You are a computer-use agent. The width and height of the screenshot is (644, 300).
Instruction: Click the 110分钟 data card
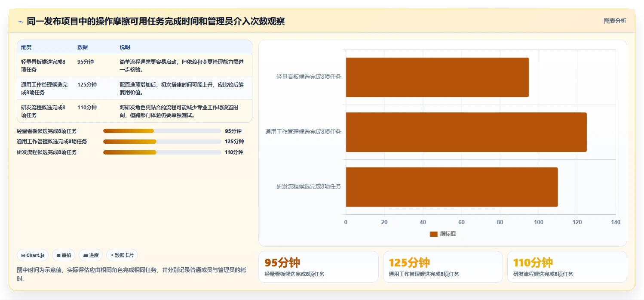point(567,267)
